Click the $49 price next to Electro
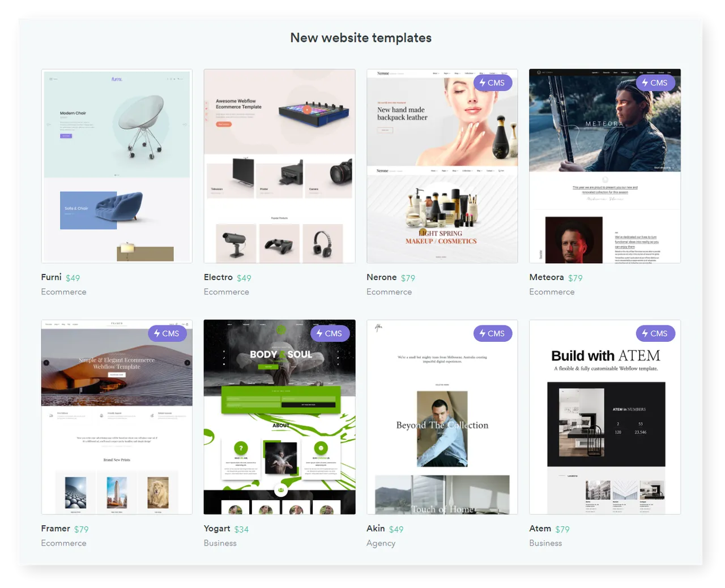This screenshot has height=588, width=725. [244, 278]
